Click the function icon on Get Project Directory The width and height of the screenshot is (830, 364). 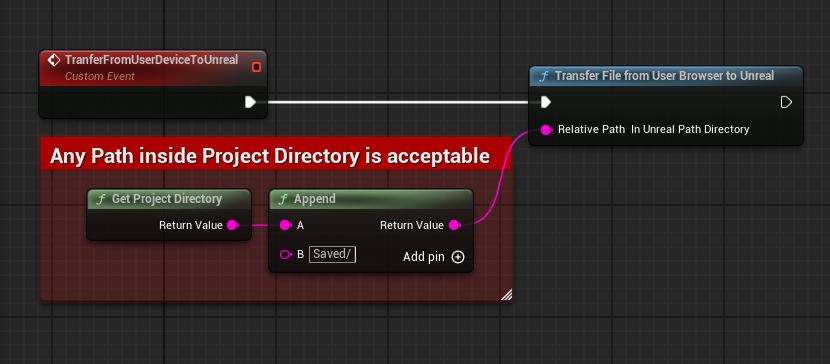click(x=101, y=199)
